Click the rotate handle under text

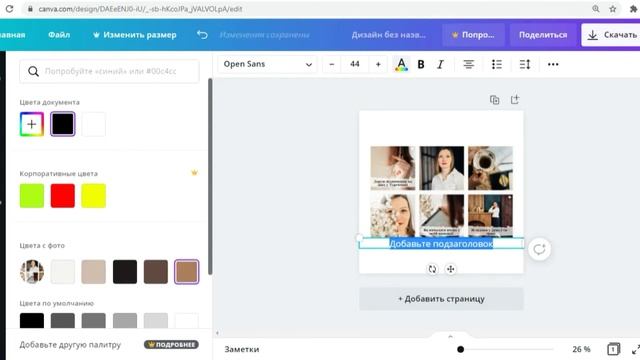click(x=432, y=269)
